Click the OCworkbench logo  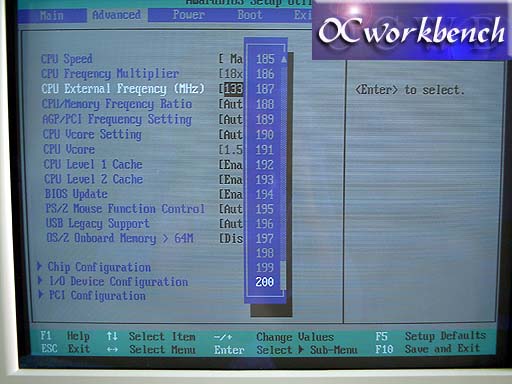tap(412, 32)
